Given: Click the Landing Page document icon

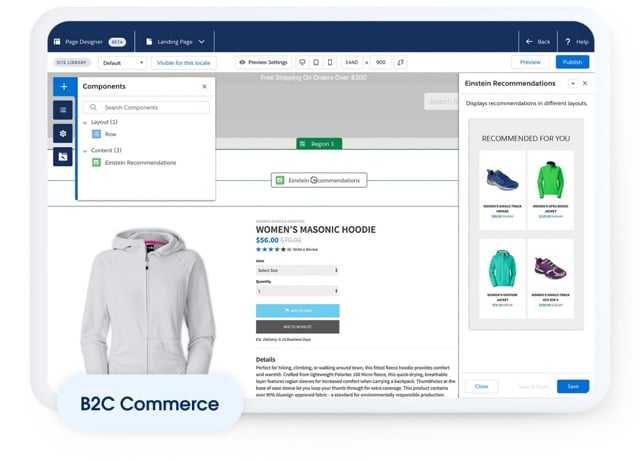Looking at the screenshot, I should pyautogui.click(x=149, y=42).
